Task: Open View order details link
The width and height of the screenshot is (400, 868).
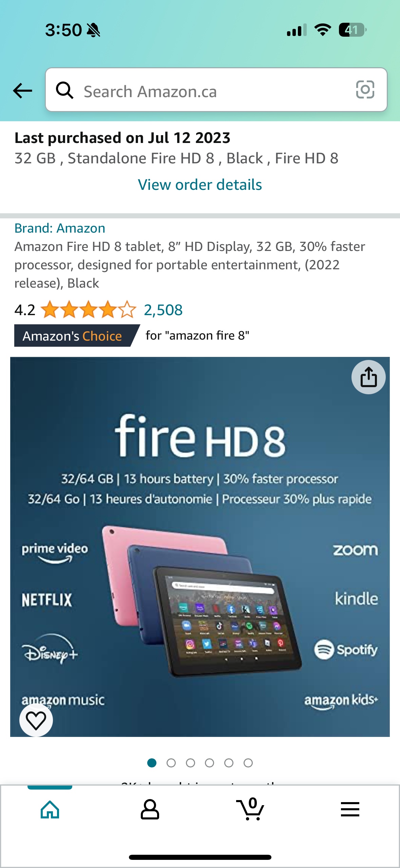Action: 200,185
